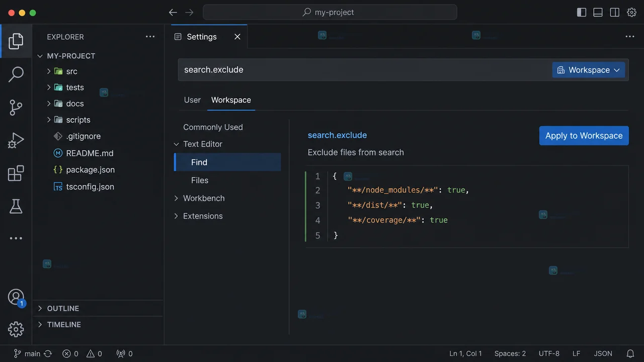Show additional views ellipsis in activity bar

tap(16, 238)
